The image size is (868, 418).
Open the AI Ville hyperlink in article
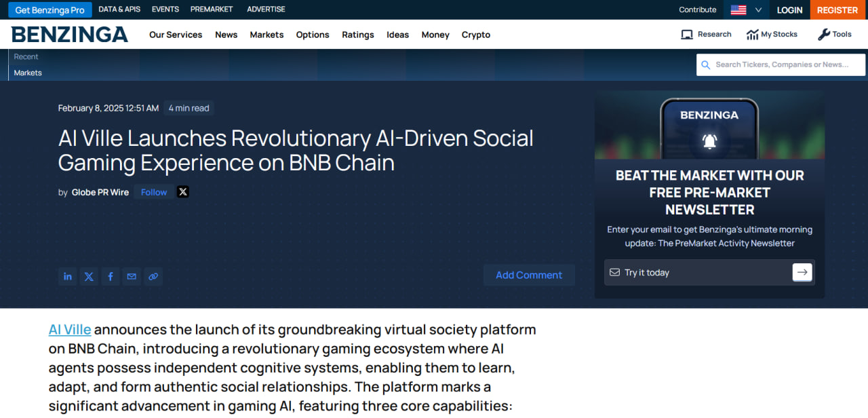coord(70,330)
